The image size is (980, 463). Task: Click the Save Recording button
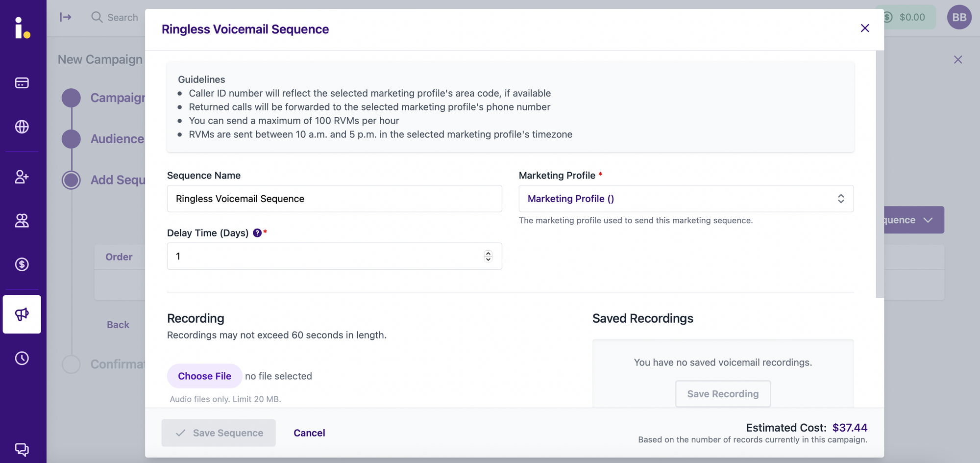723,394
